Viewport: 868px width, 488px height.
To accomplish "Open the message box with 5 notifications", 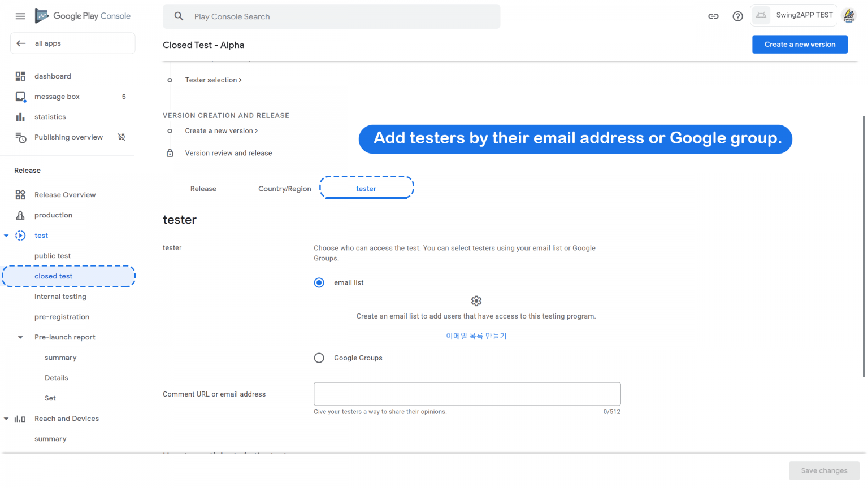I will pos(57,96).
